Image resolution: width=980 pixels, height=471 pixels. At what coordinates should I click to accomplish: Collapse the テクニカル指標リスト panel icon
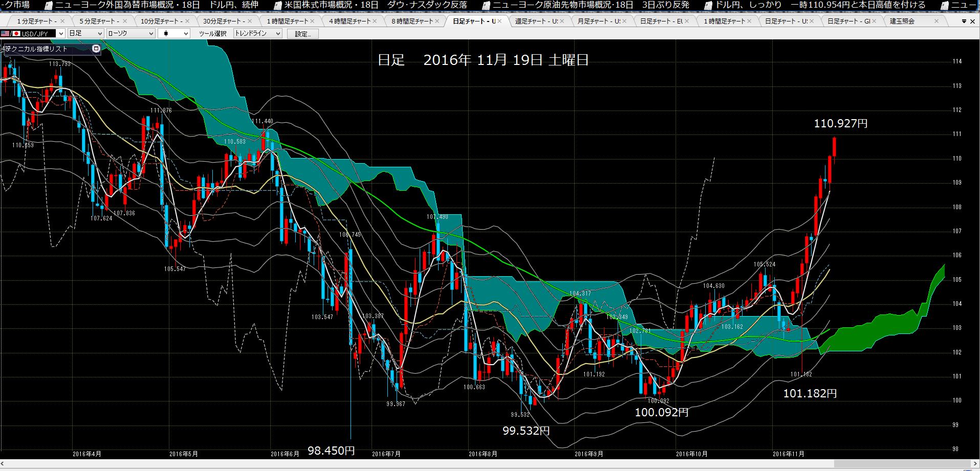tap(96, 49)
